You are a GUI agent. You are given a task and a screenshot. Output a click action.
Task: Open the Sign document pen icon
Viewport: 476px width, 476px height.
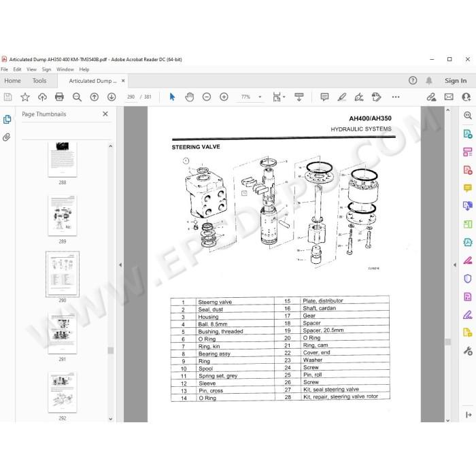click(359, 97)
